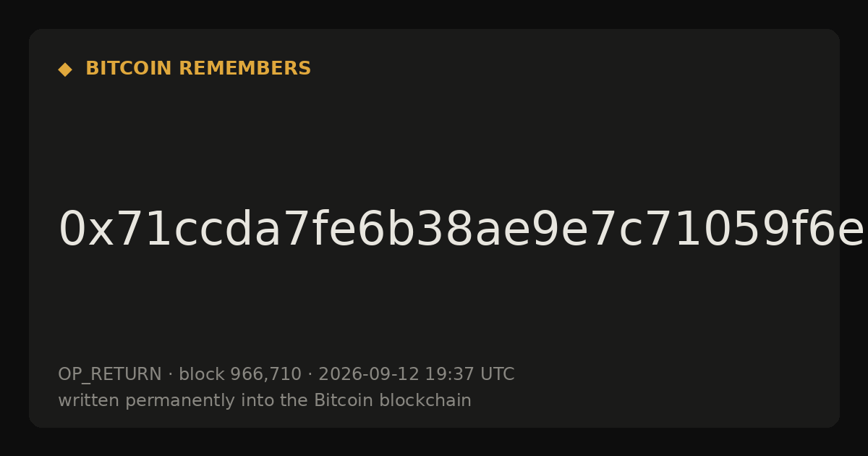The image size is (868, 456).
Task: Click the OP_RETURN label
Action: click(110, 375)
